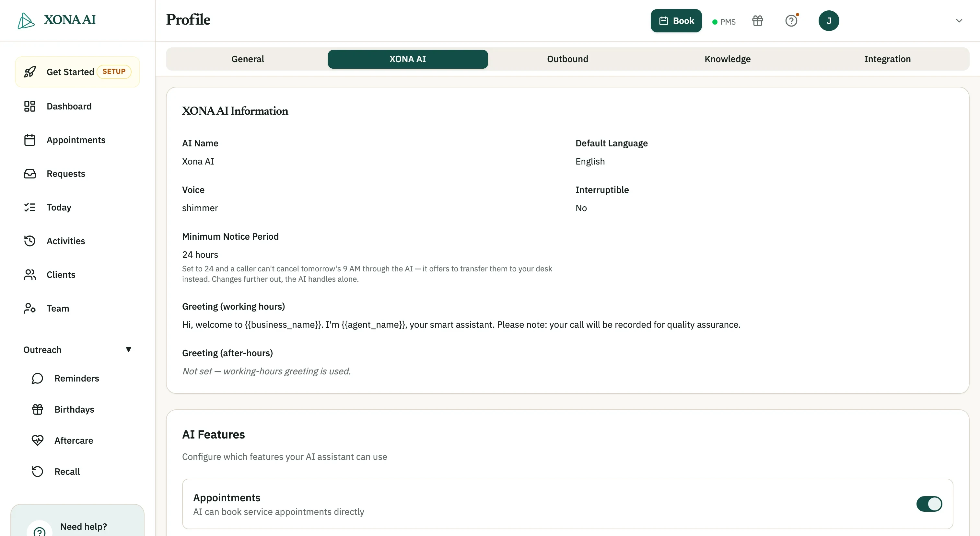Screen dimensions: 980x536
Task: Open the Dashboard grid icon
Action: [x=30, y=106]
